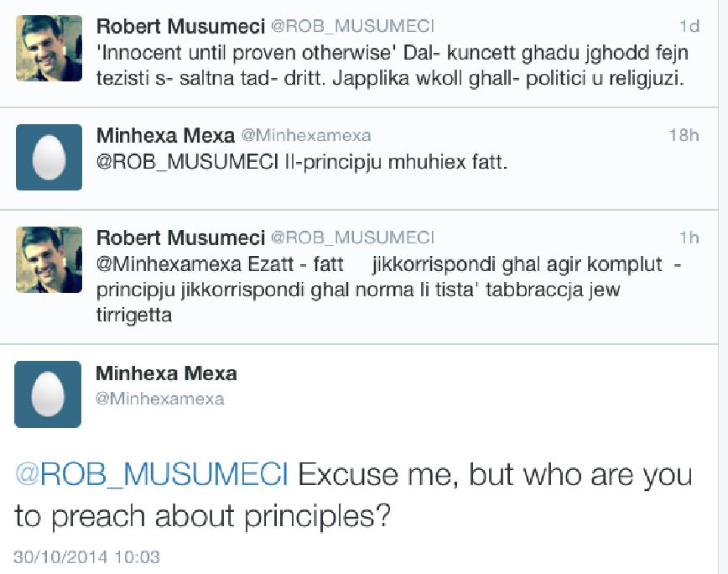Click the @ROB_MUSUMECI handle beside the 1d tweet author
The width and height of the screenshot is (728, 574).
(352, 26)
